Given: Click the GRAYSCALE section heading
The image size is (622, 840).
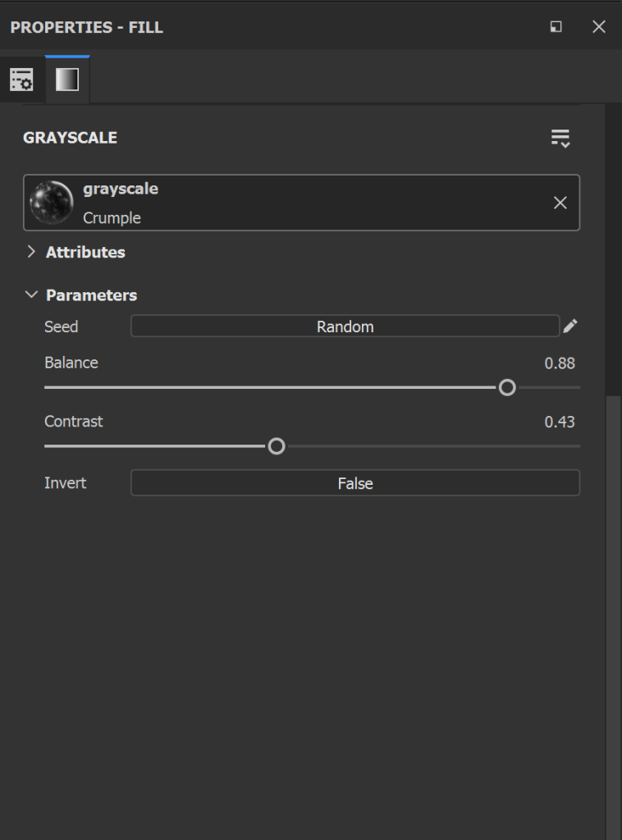Looking at the screenshot, I should 71,138.
